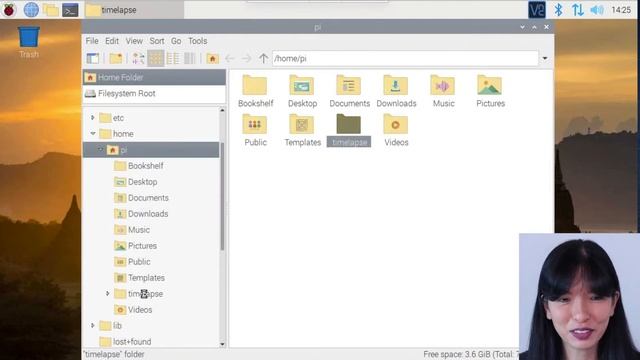Open the VNC server tray icon

tap(537, 10)
